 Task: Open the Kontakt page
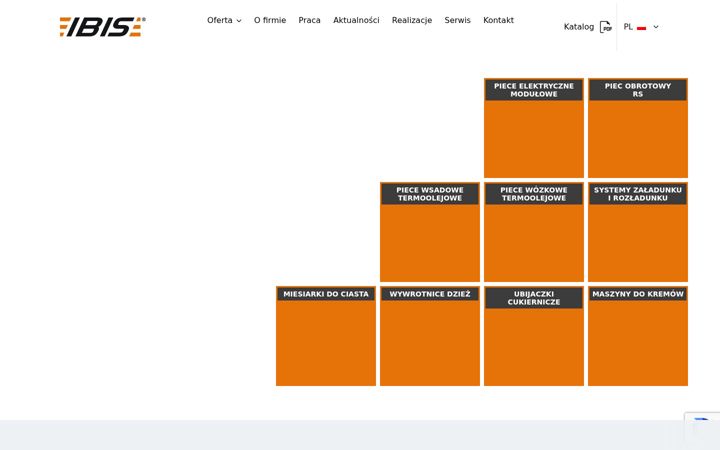click(498, 20)
